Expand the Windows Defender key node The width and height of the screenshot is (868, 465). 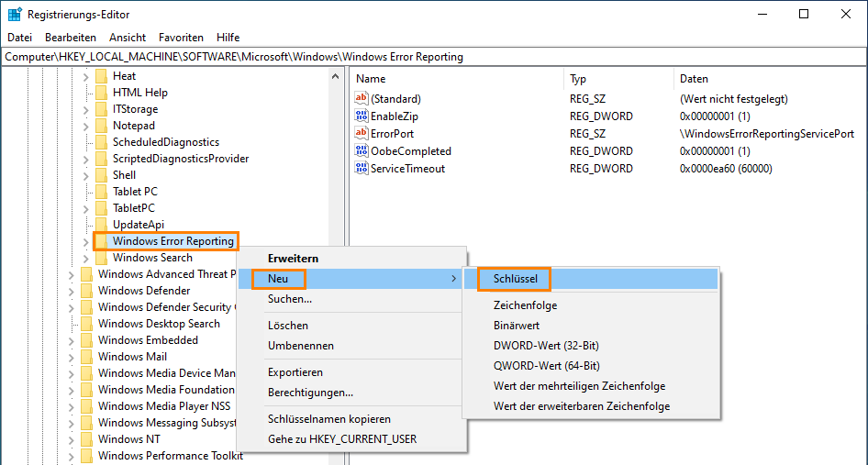click(x=71, y=291)
